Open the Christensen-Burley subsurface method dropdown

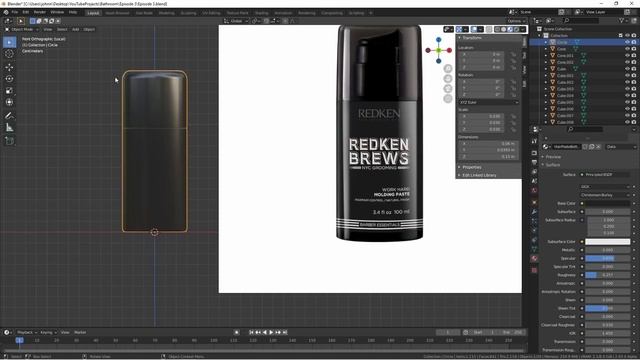605,195
